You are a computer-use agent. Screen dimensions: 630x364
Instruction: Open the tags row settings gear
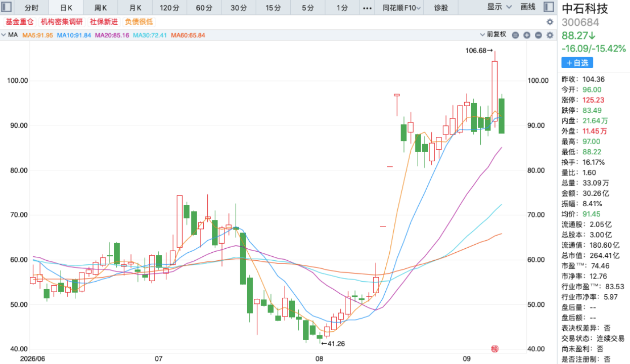550,22
